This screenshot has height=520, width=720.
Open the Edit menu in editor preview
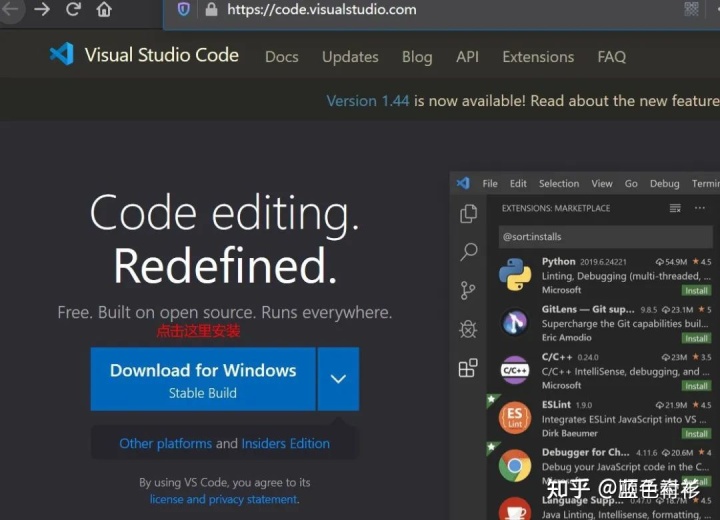(518, 184)
